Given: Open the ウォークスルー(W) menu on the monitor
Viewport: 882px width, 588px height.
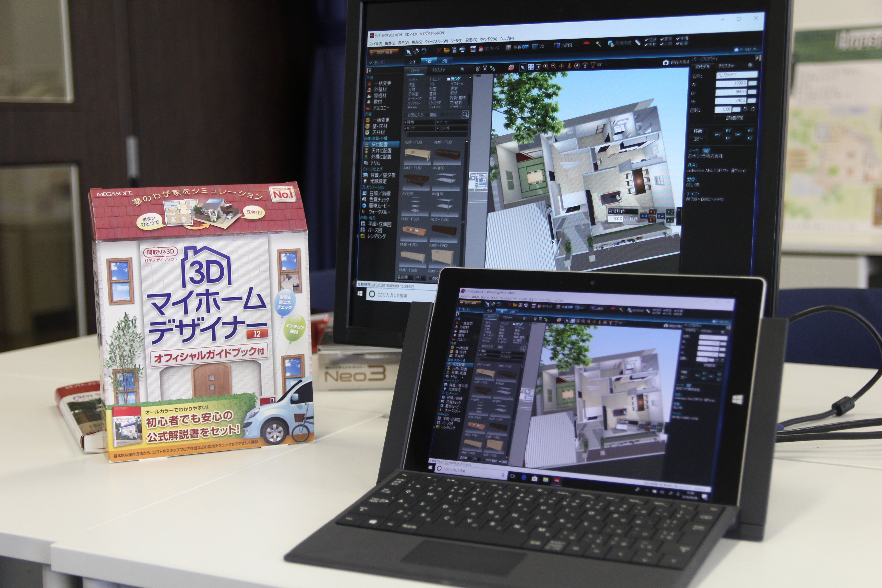Looking at the screenshot, I should pos(437,41).
